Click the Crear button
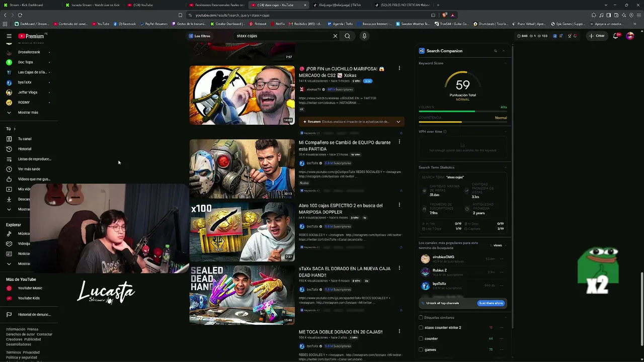The image size is (644, 362). coord(597,36)
